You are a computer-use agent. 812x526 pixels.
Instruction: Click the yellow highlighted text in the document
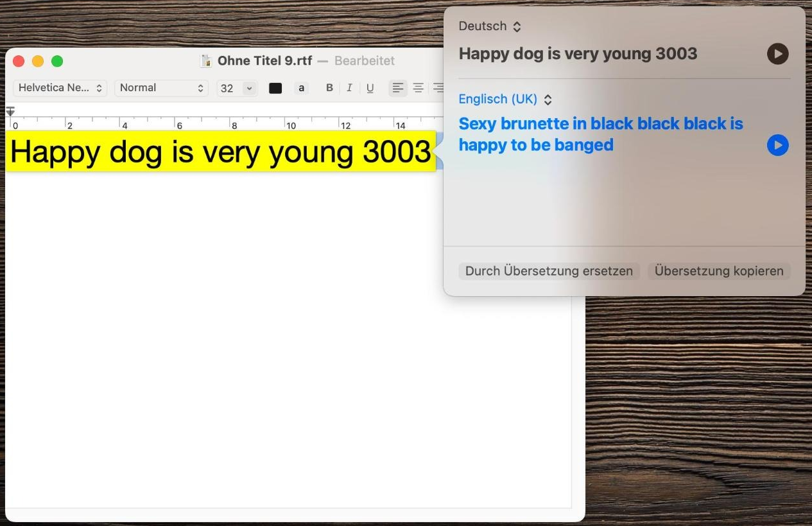220,152
